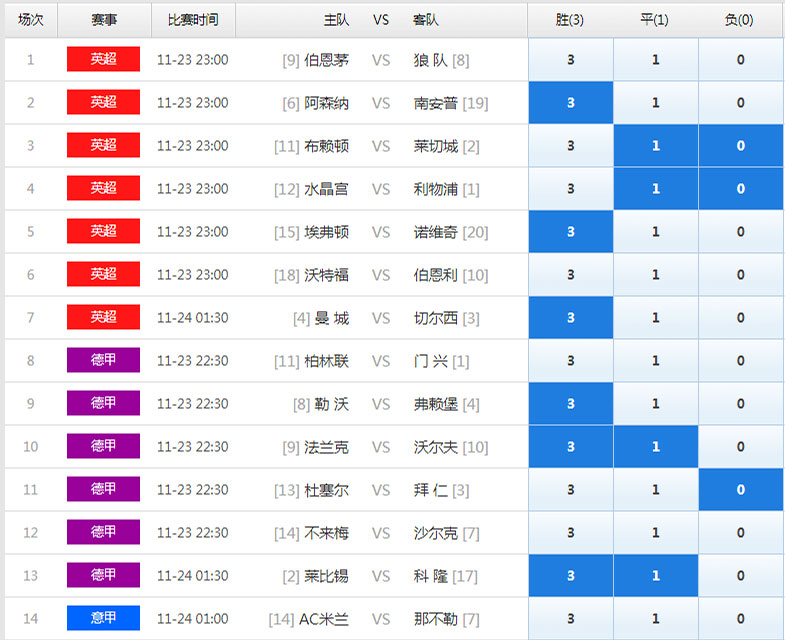Viewport: 785px width, 640px height.
Task: Deselect win (3) for 曼城 vs 切尔西
Action: (571, 318)
